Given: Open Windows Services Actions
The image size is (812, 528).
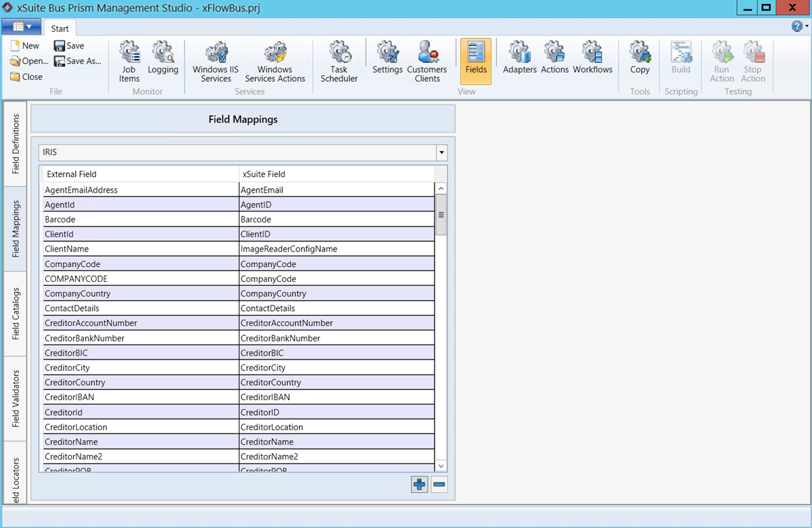Looking at the screenshot, I should click(x=275, y=61).
